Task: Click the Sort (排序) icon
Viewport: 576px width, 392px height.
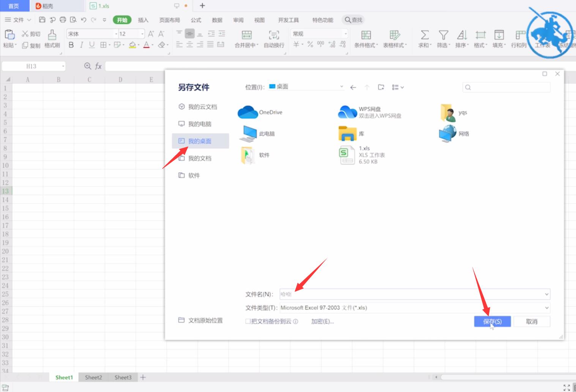Action: click(x=462, y=35)
